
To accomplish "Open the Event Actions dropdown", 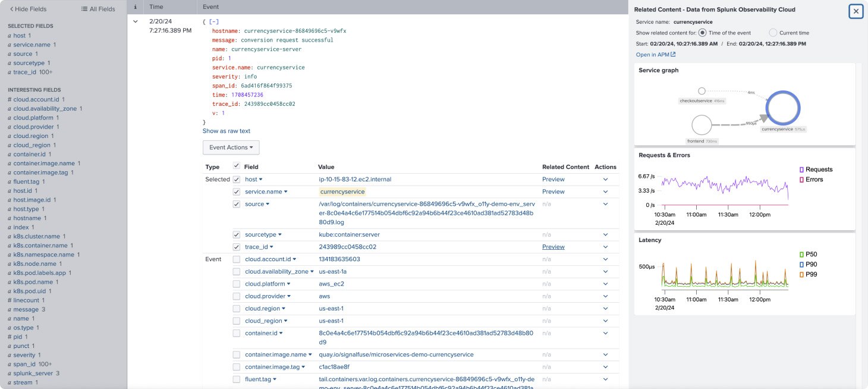I will [x=231, y=147].
